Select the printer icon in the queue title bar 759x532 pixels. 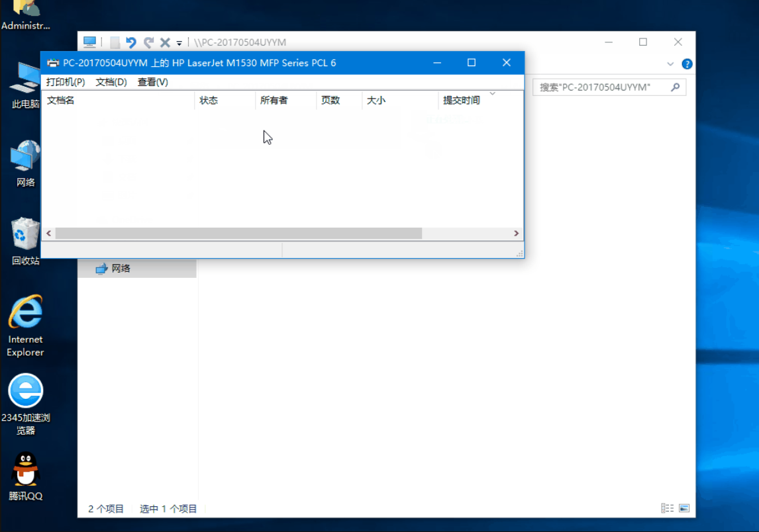(52, 63)
